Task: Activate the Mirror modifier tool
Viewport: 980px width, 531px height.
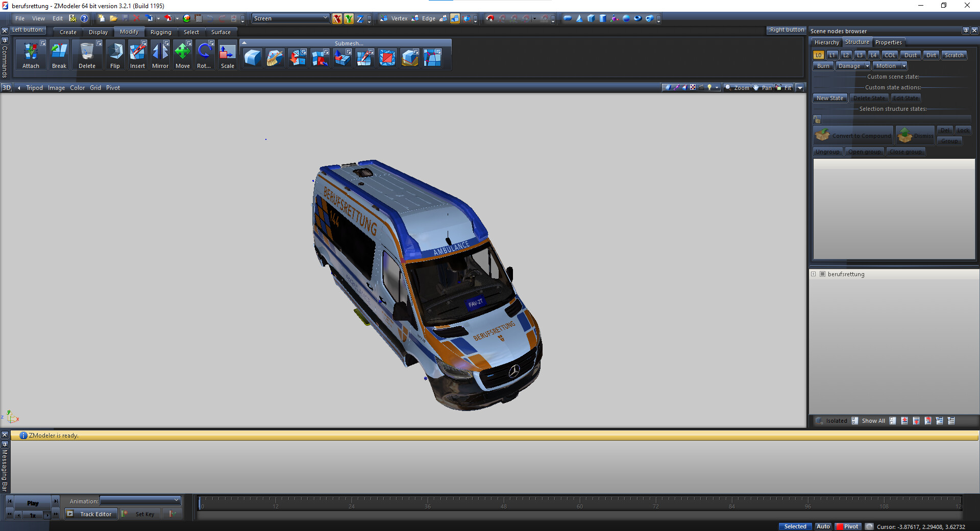Action: (160, 55)
